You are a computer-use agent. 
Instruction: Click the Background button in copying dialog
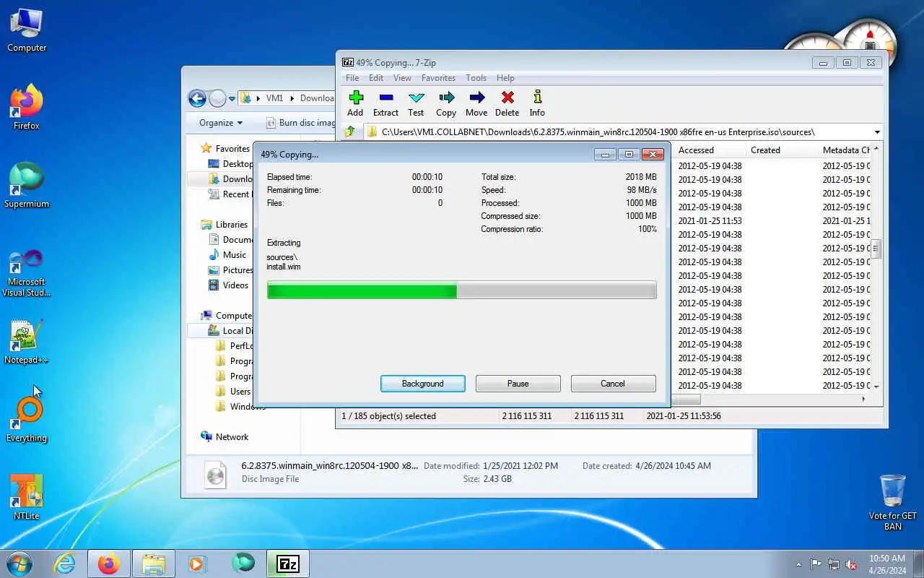point(423,384)
